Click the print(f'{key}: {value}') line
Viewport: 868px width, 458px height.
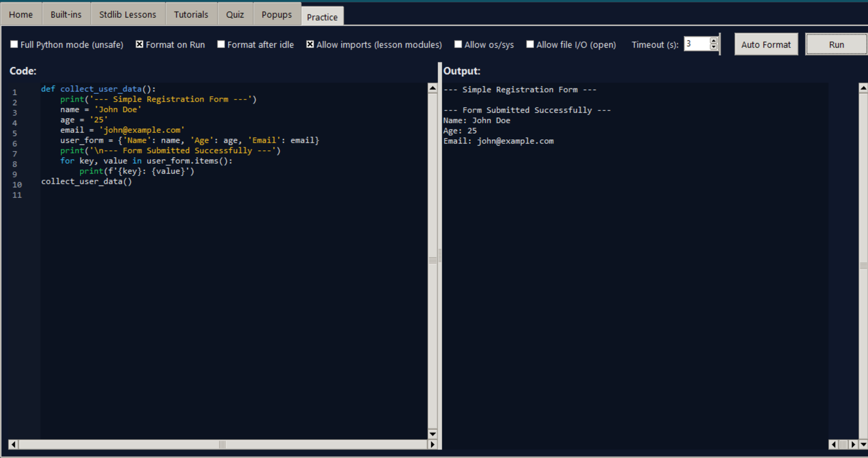137,171
